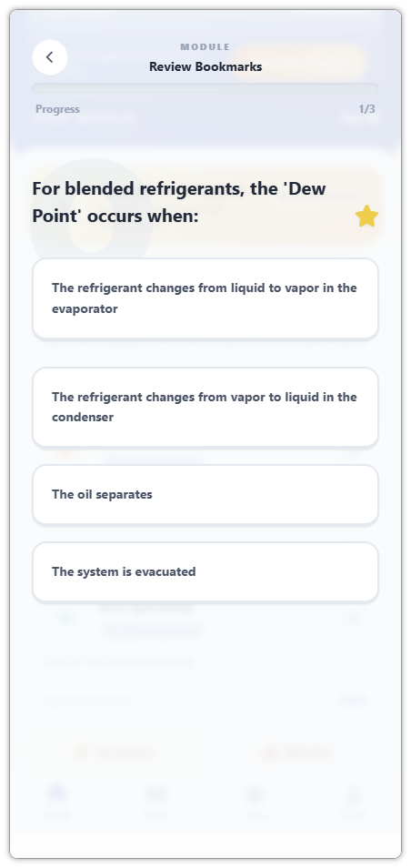Click the blurred profile icon in bottom navigation
The width and height of the screenshot is (411, 868).
(x=353, y=793)
